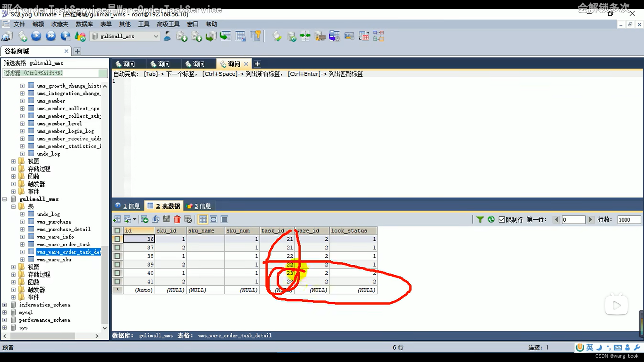644x362 pixels.
Task: Click the execute query play icon
Action: click(36, 36)
